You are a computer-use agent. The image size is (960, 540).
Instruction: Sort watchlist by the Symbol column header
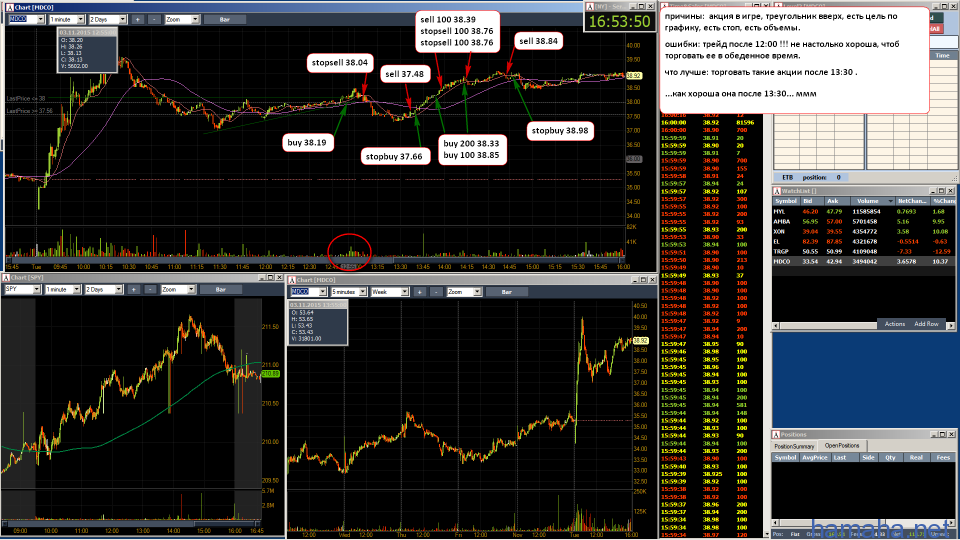coord(786,201)
